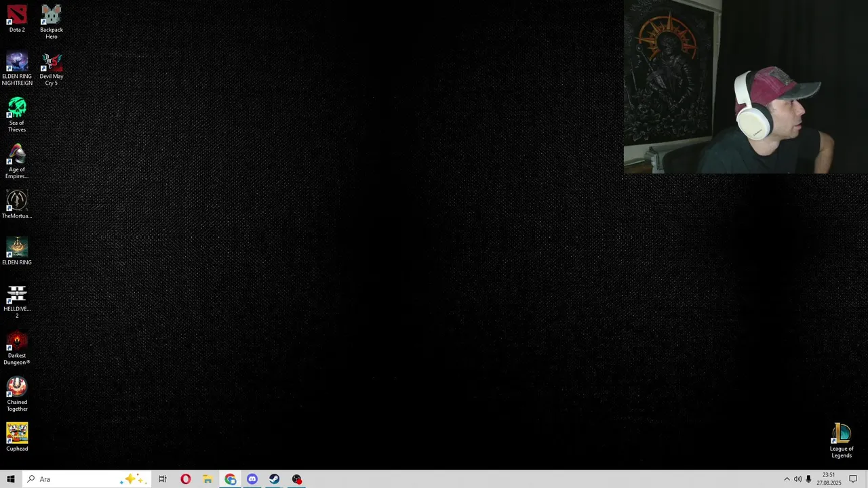
Task: Click the sparkle search highlights icon
Action: click(x=132, y=479)
